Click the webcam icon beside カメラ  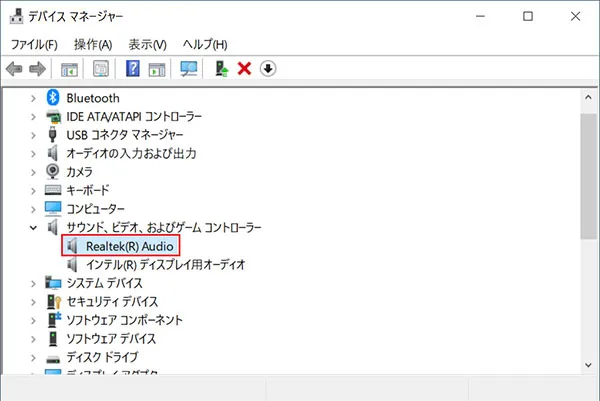tap(52, 171)
